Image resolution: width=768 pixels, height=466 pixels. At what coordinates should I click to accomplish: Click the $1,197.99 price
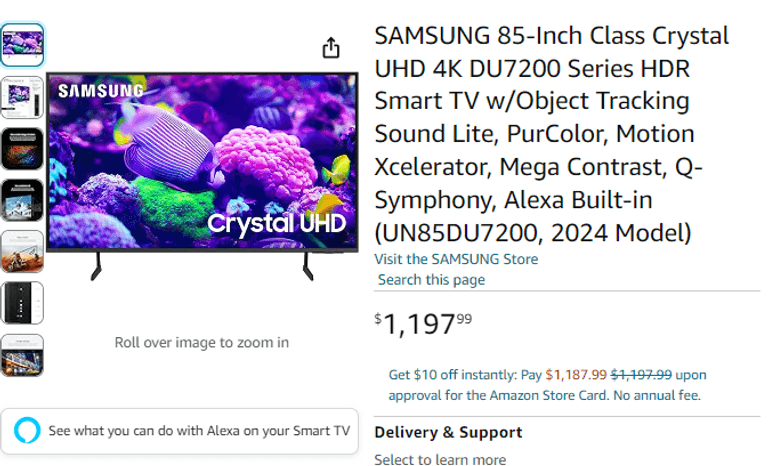[x=423, y=323]
